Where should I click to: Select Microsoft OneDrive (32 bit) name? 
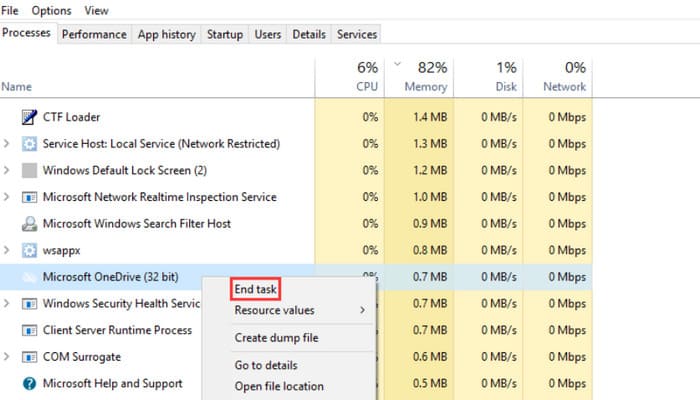tap(110, 277)
